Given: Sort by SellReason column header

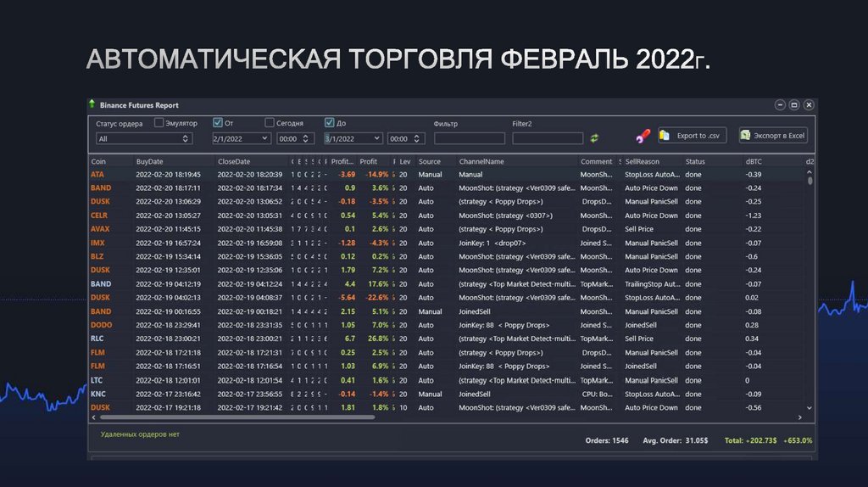Looking at the screenshot, I should click(x=643, y=162).
